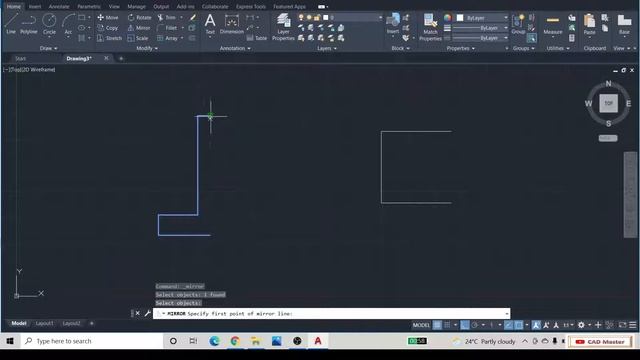Expand the Draw panel

pyautogui.click(x=49, y=48)
